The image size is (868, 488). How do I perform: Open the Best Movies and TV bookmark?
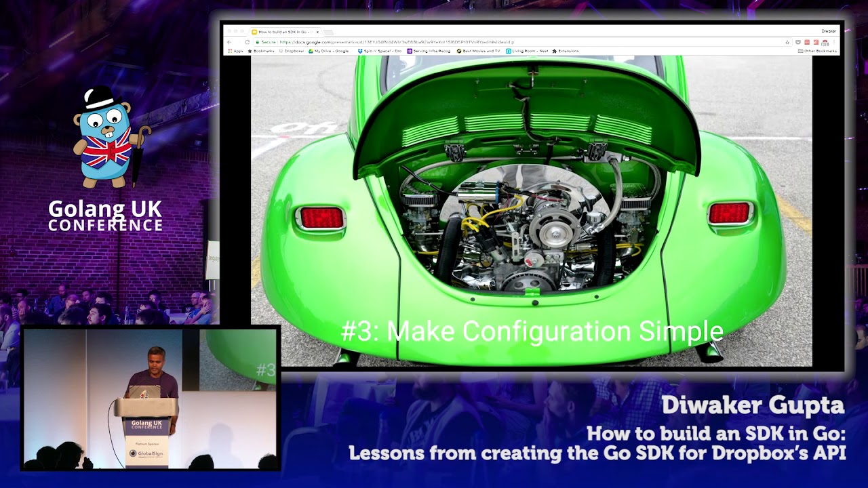click(479, 51)
